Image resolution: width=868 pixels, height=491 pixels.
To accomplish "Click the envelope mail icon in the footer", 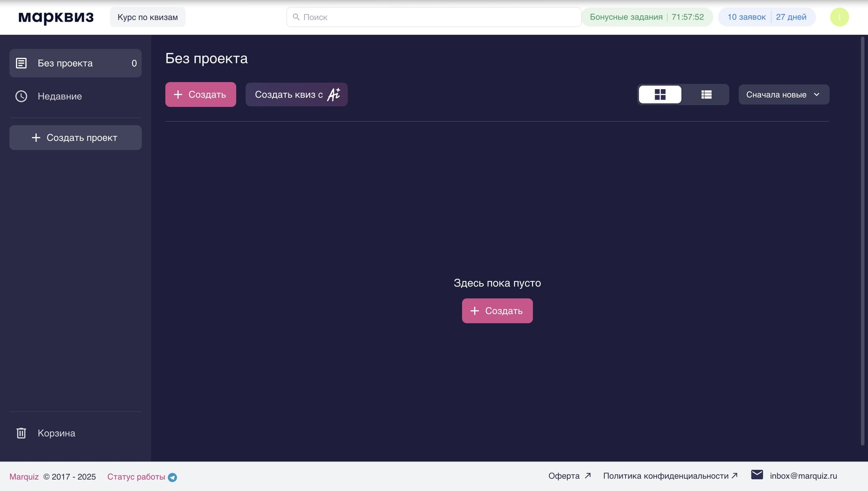I will tap(757, 475).
